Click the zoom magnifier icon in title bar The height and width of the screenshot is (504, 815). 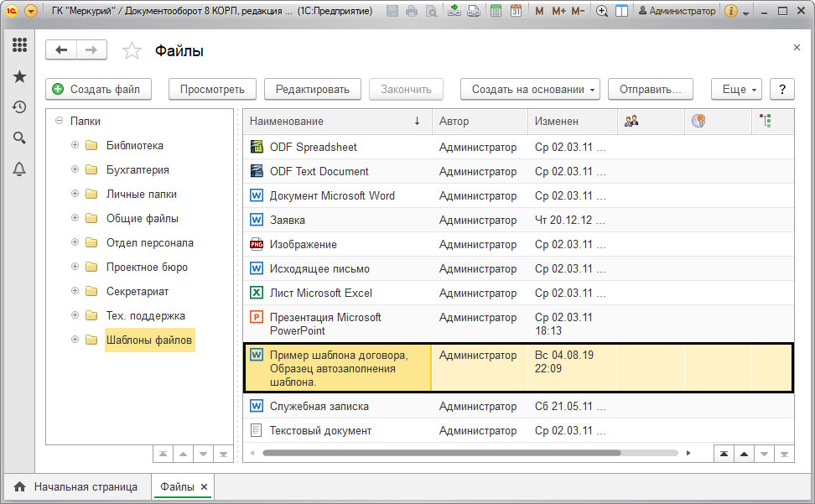[x=601, y=10]
